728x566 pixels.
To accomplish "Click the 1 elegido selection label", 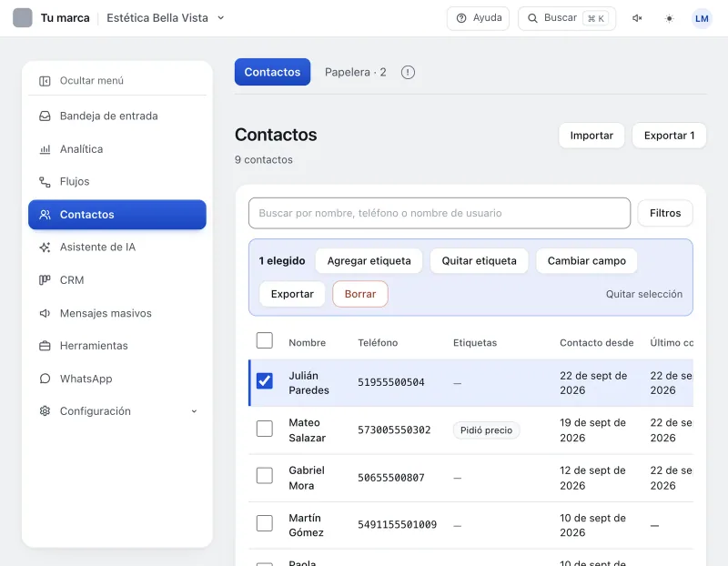I will pos(282,261).
